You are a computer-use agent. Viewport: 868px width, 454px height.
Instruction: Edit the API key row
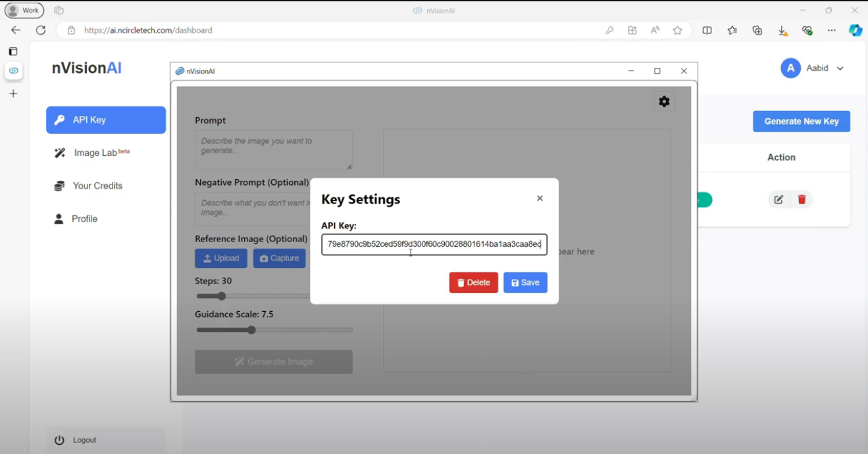(779, 199)
